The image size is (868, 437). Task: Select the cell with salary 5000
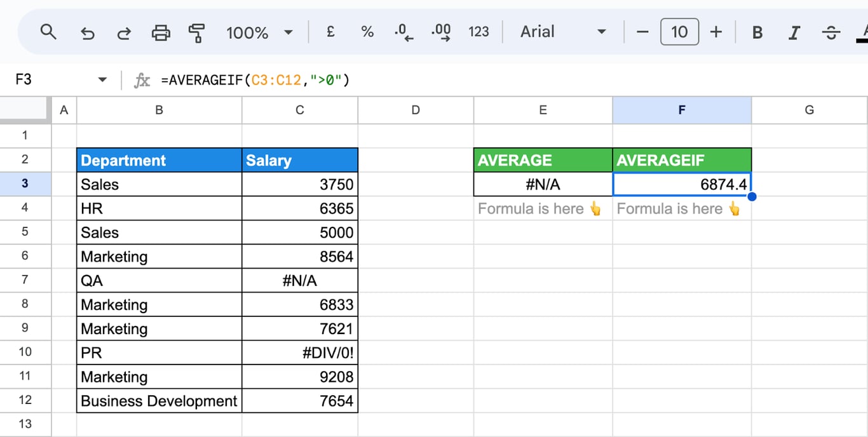(300, 232)
